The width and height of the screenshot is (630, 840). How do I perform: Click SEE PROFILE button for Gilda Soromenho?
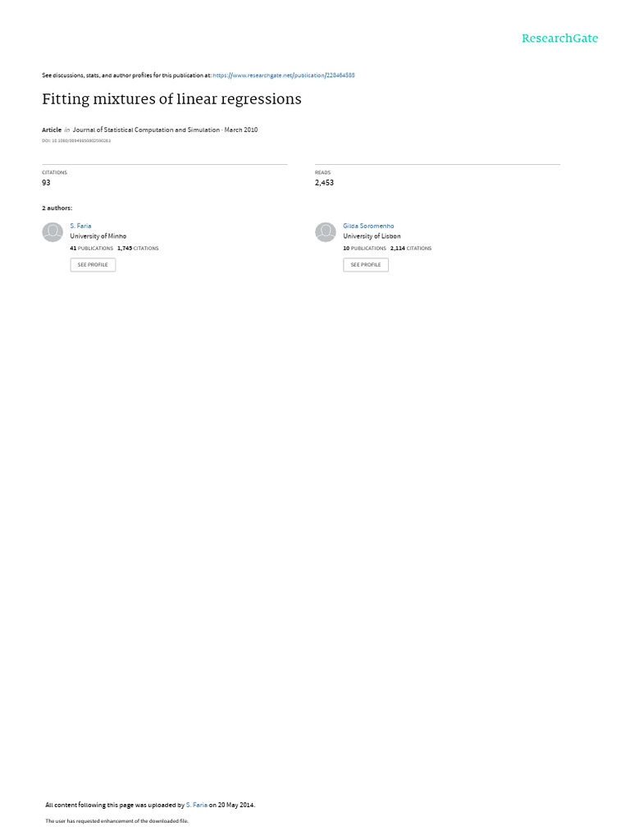[x=366, y=265]
